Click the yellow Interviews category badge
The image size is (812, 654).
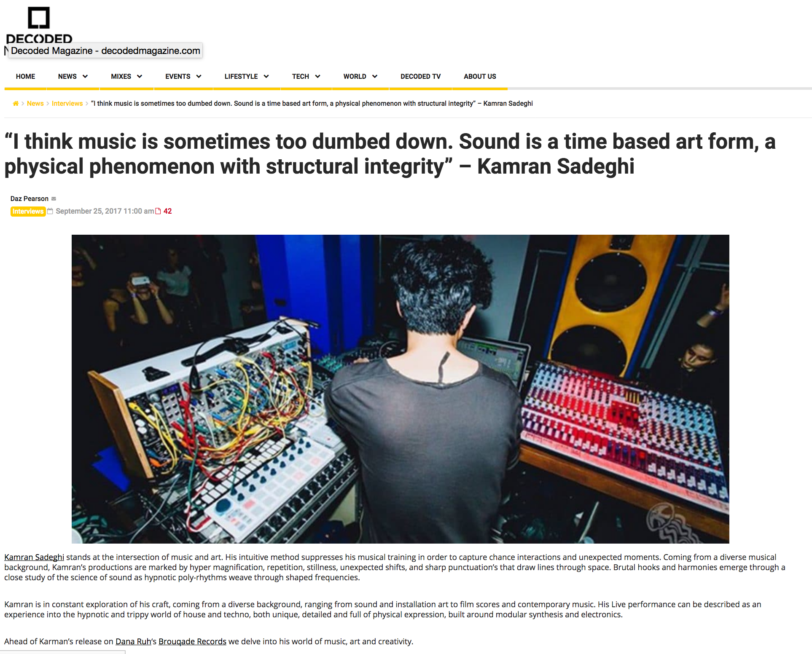28,212
